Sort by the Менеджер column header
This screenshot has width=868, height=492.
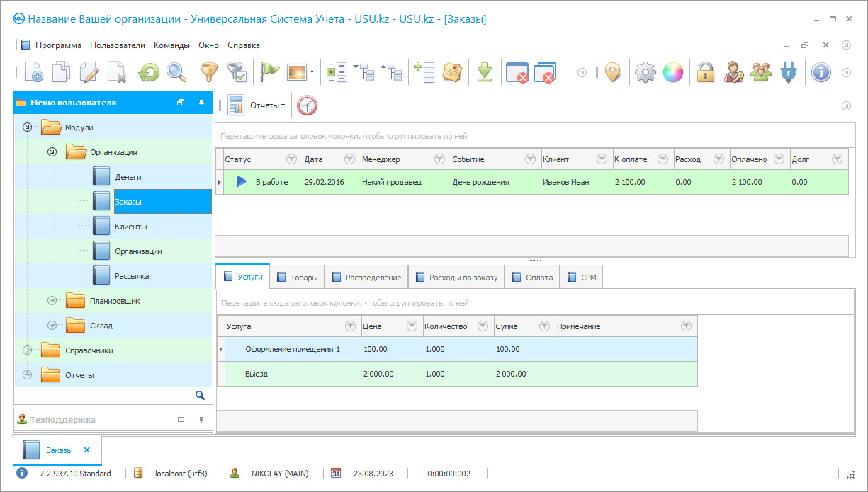405,159
